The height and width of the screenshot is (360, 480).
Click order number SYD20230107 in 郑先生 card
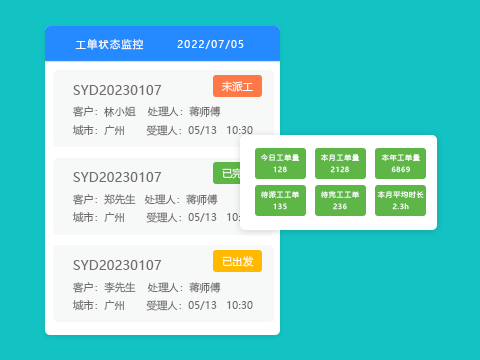tap(117, 177)
